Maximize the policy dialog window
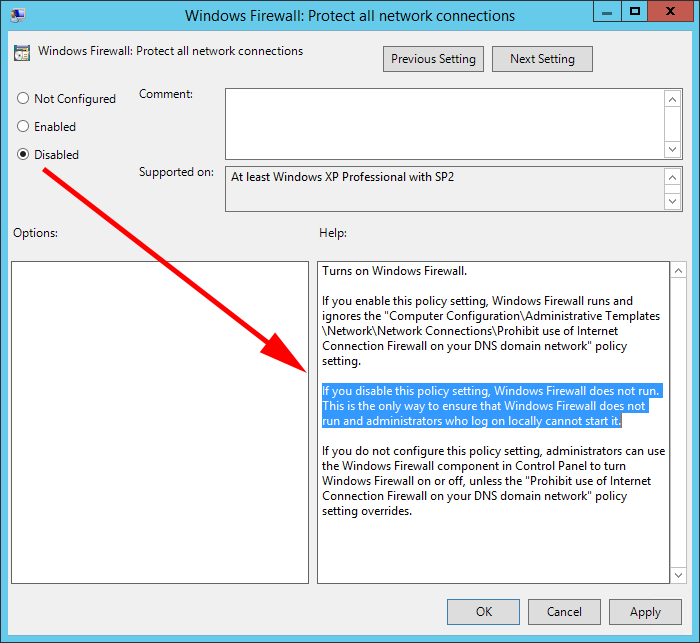 point(634,12)
